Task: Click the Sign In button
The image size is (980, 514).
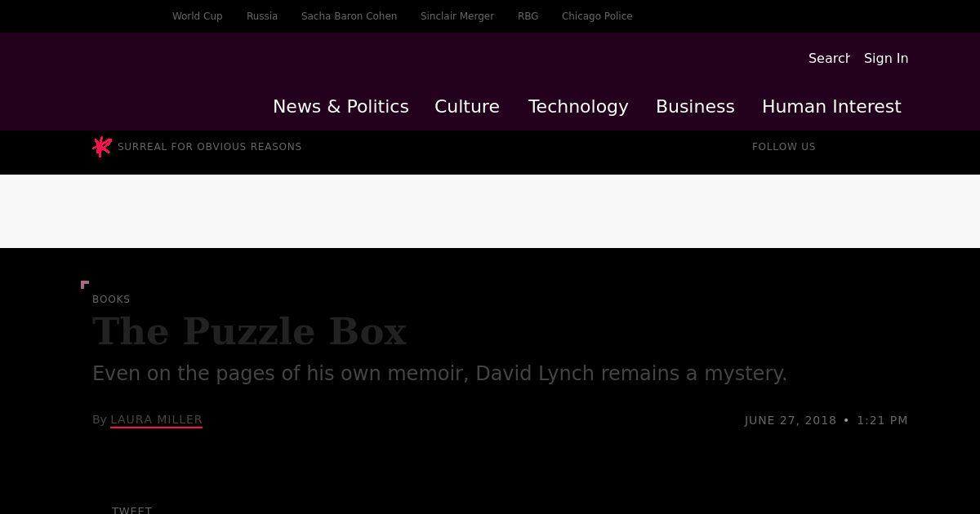Action: tap(886, 58)
